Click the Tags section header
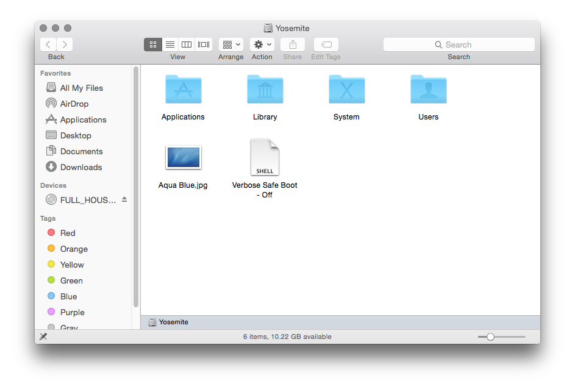575x392 pixels. click(x=48, y=218)
